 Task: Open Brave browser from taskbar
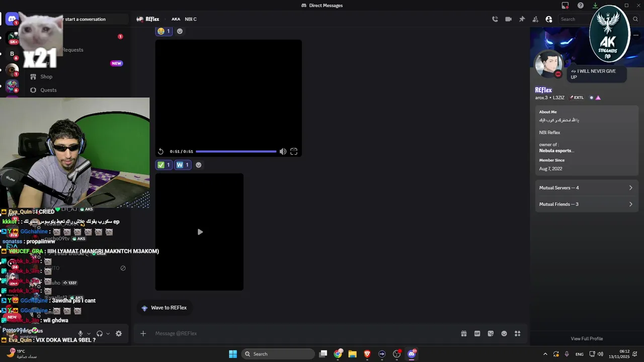[367, 354]
